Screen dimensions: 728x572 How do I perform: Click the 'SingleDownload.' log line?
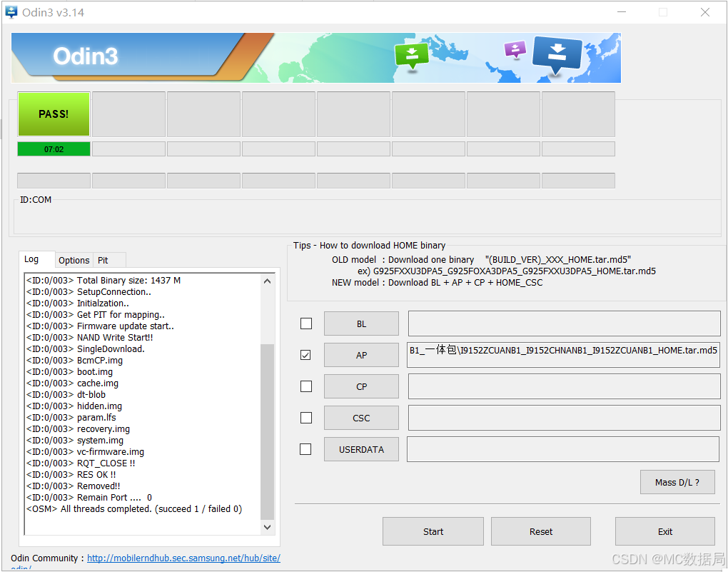tap(86, 349)
